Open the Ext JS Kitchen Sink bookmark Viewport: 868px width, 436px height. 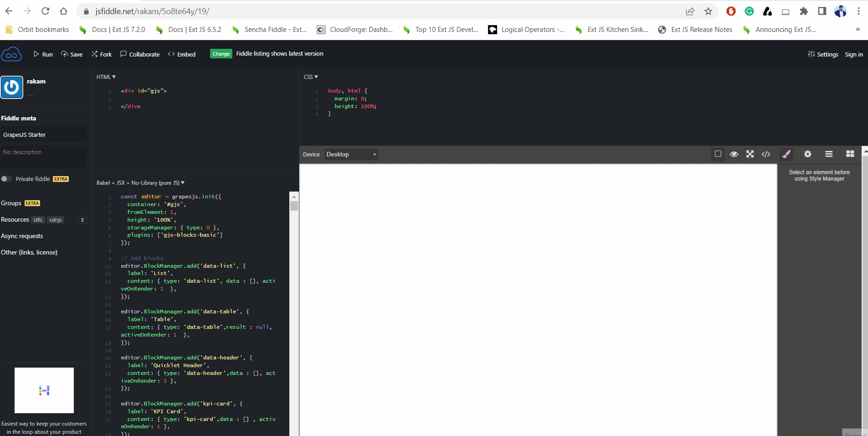tap(611, 30)
